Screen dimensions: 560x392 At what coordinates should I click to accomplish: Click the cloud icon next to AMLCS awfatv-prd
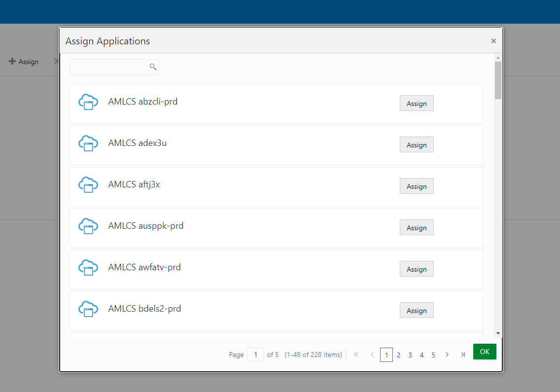click(x=88, y=268)
